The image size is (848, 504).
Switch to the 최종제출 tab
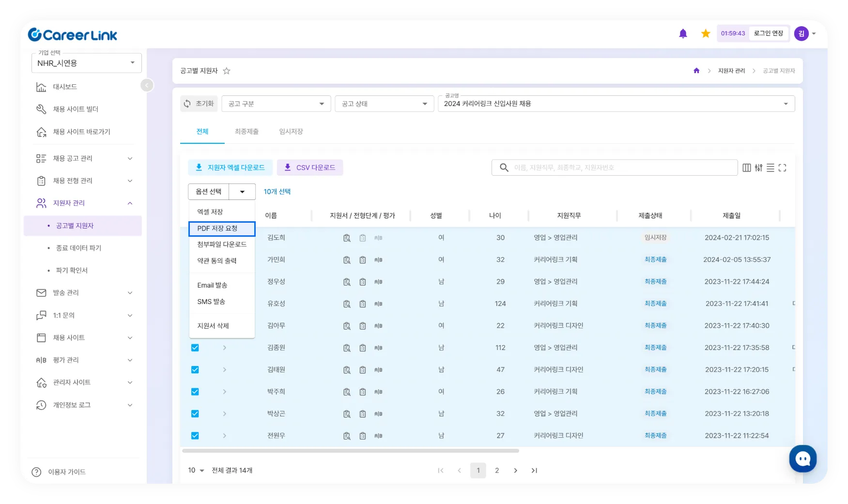[247, 132]
